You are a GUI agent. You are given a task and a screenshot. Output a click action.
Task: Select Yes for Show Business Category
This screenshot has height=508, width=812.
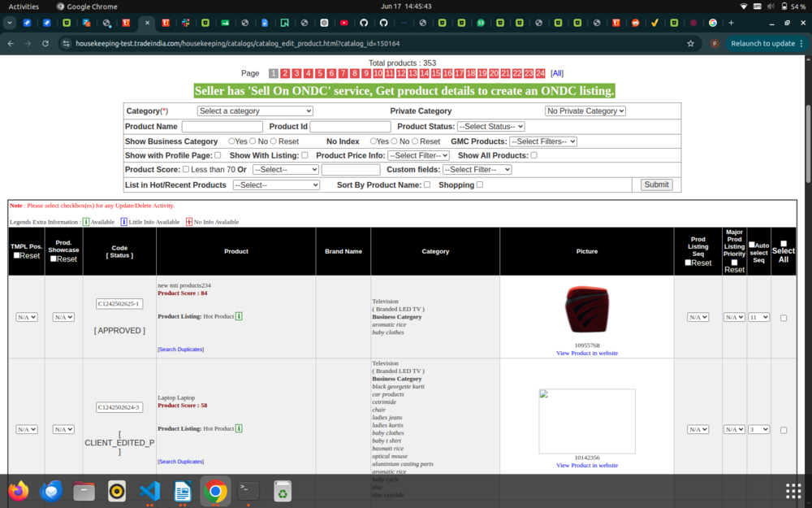(231, 141)
